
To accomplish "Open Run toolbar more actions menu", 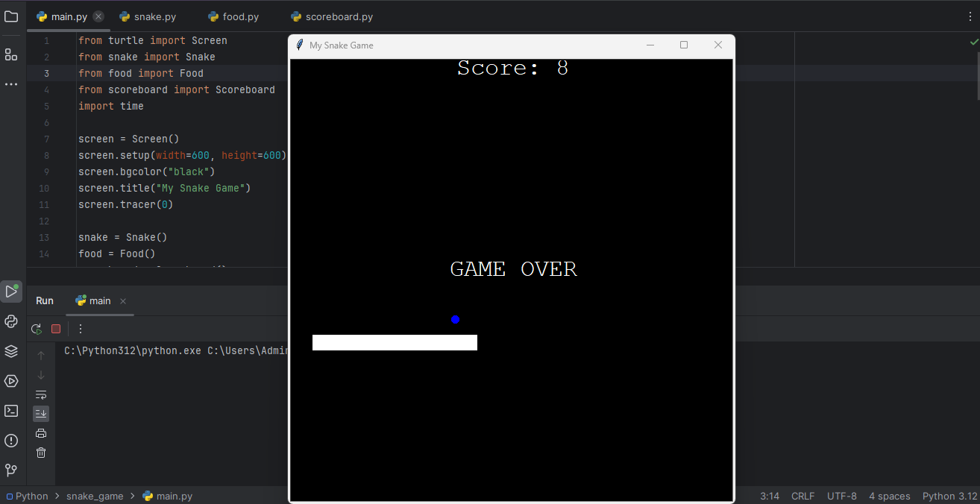I will 81,329.
